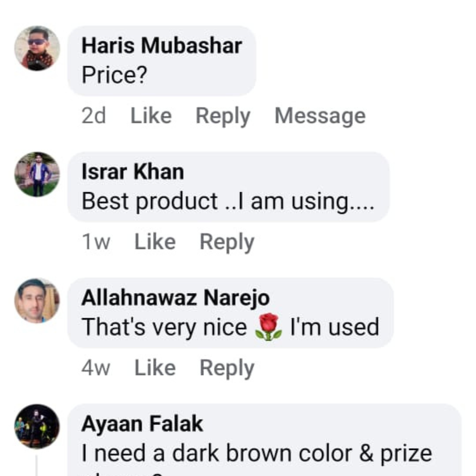Open Ayaan Falak name link
This screenshot has height=476, width=476.
[x=142, y=424]
